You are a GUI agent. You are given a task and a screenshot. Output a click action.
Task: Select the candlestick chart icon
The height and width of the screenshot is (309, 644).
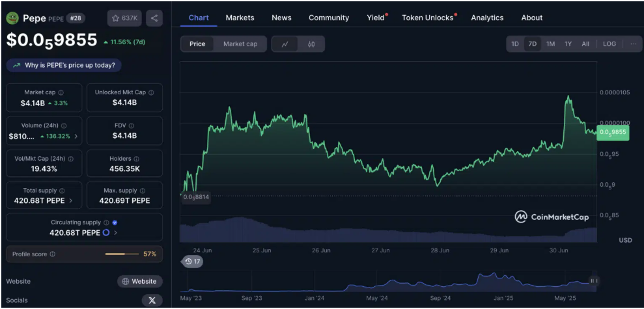311,44
